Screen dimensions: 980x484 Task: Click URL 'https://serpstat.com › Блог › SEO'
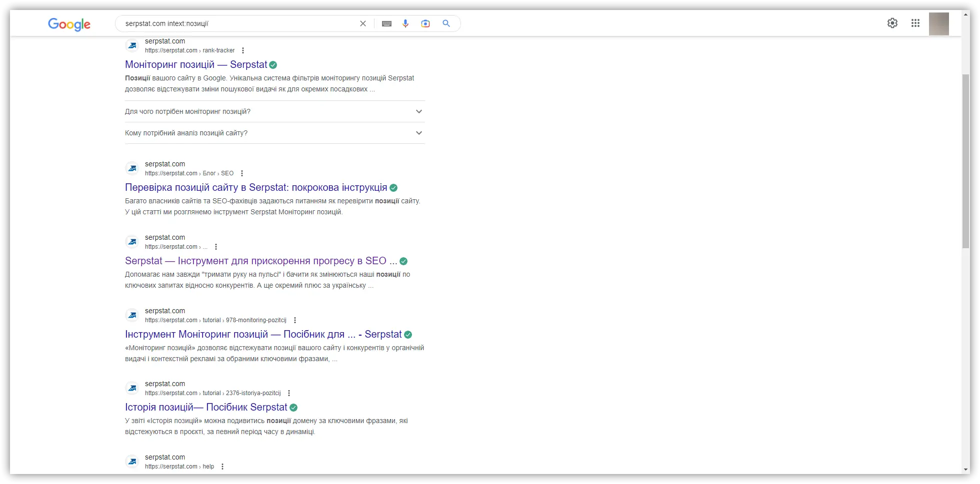(189, 173)
